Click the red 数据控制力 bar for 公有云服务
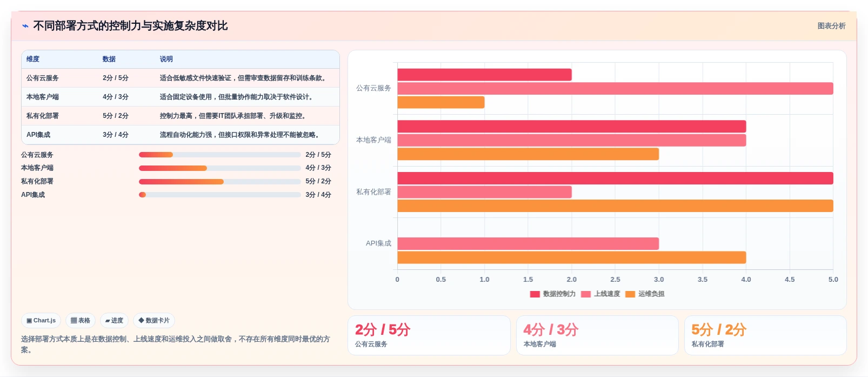The width and height of the screenshot is (868, 377). click(x=484, y=75)
